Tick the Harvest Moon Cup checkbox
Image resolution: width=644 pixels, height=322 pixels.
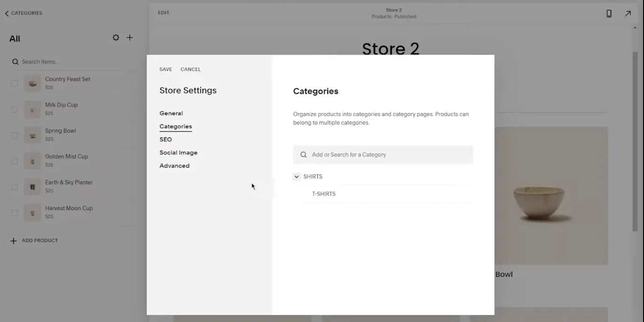click(x=15, y=213)
